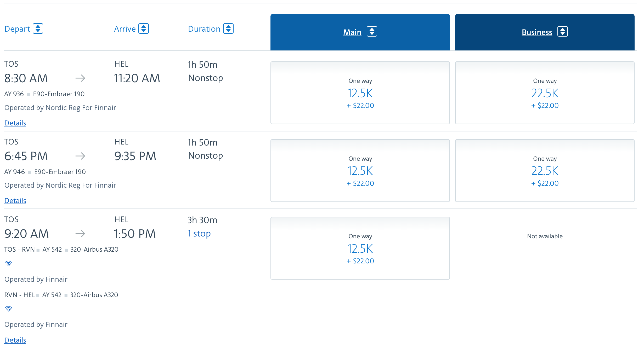Choose Main 12.5K fare for 8:30 AM flight

pyautogui.click(x=360, y=93)
